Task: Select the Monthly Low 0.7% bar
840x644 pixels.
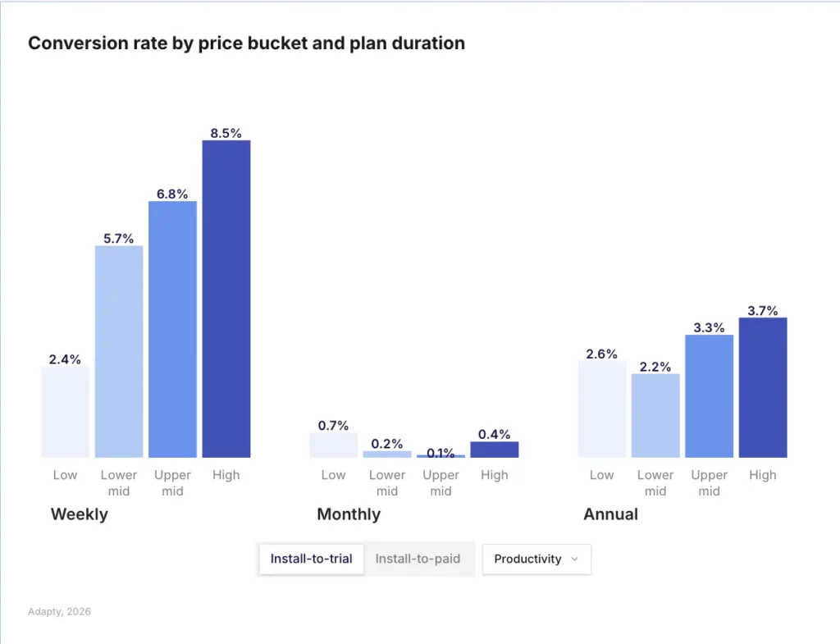Action: tap(333, 446)
